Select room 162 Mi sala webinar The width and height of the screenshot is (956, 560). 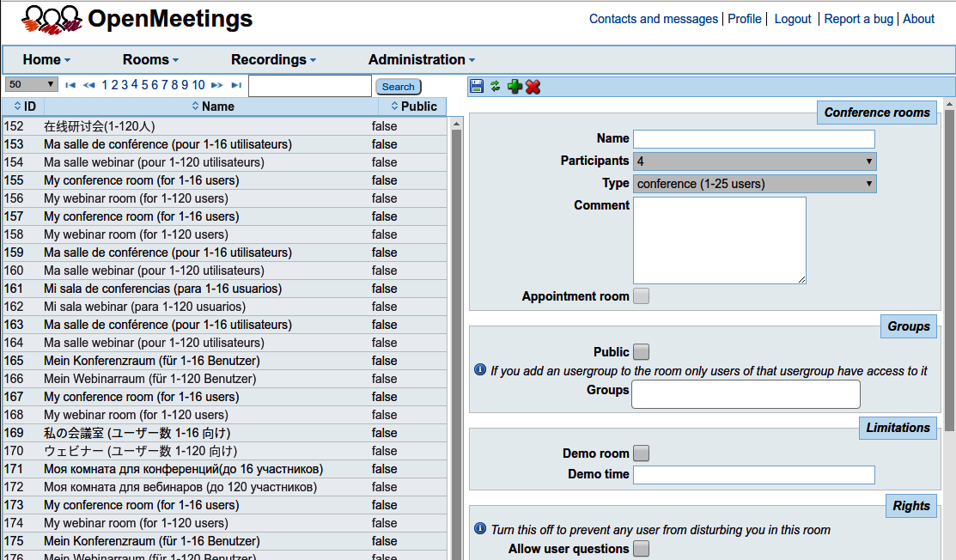(224, 307)
